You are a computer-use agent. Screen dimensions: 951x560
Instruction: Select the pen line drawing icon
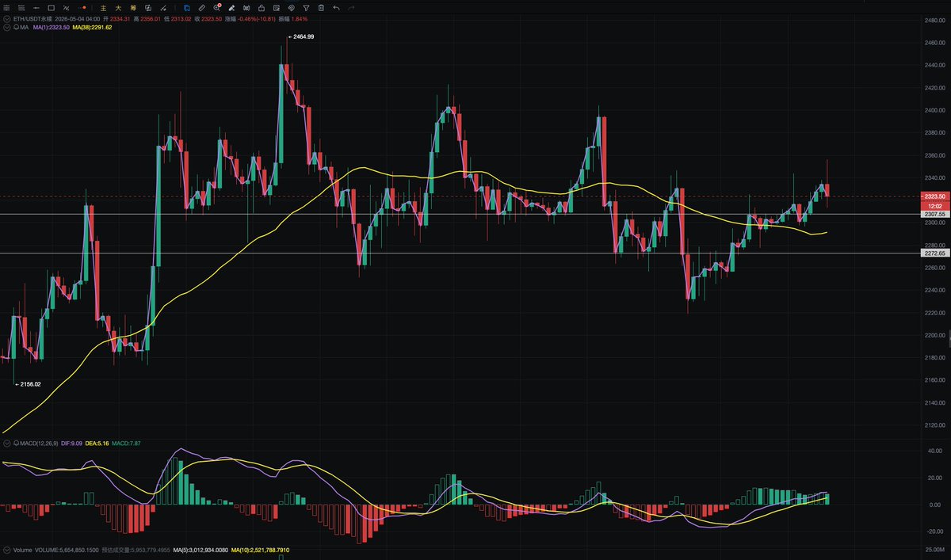(x=163, y=7)
